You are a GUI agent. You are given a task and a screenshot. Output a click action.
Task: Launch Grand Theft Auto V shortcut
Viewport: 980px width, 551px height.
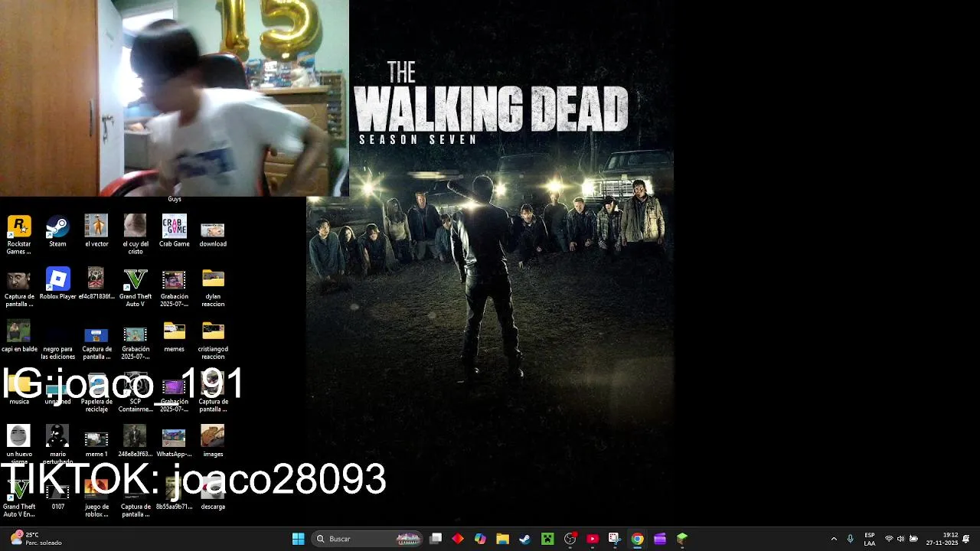(x=136, y=288)
